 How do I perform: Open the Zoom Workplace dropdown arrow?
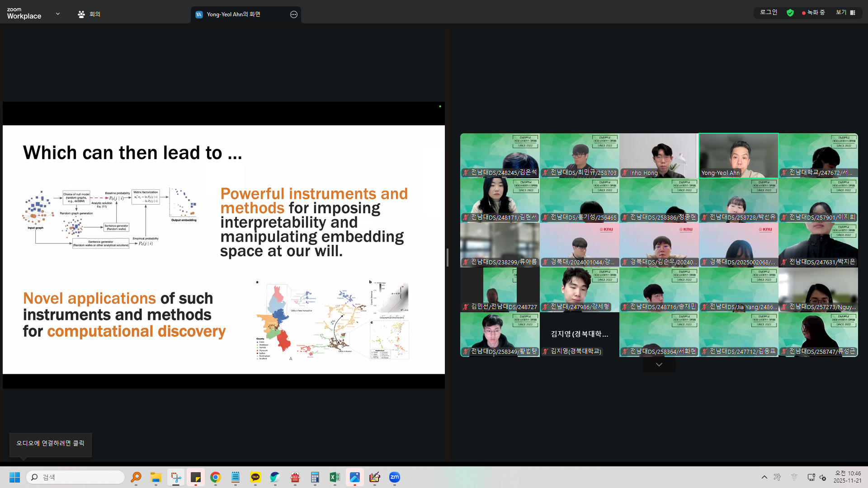pyautogui.click(x=57, y=14)
